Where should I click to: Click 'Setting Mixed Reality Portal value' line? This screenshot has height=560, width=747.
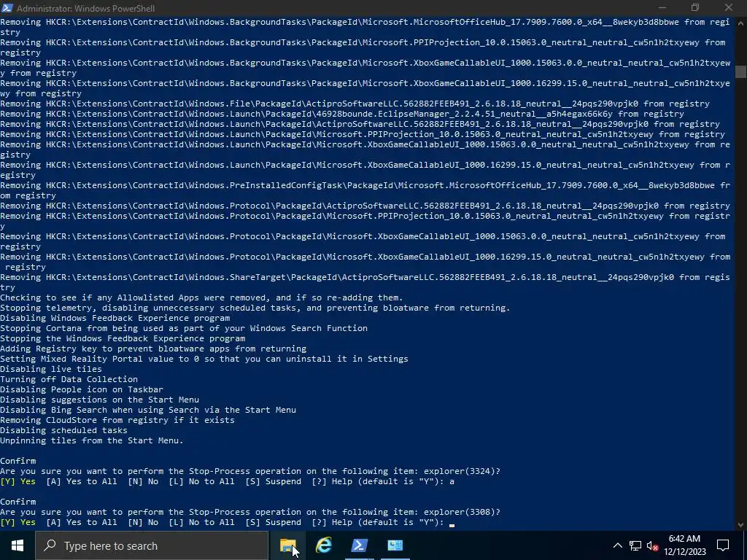(x=204, y=359)
